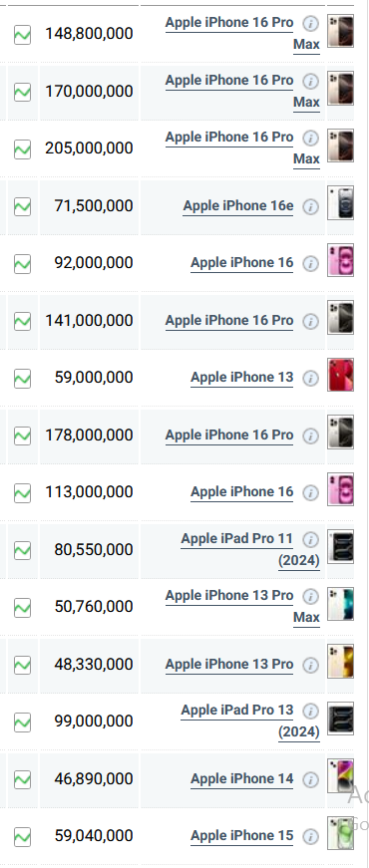369x868 pixels.
Task: Open price chart icon for 148,800,000 row
Action: point(22,34)
